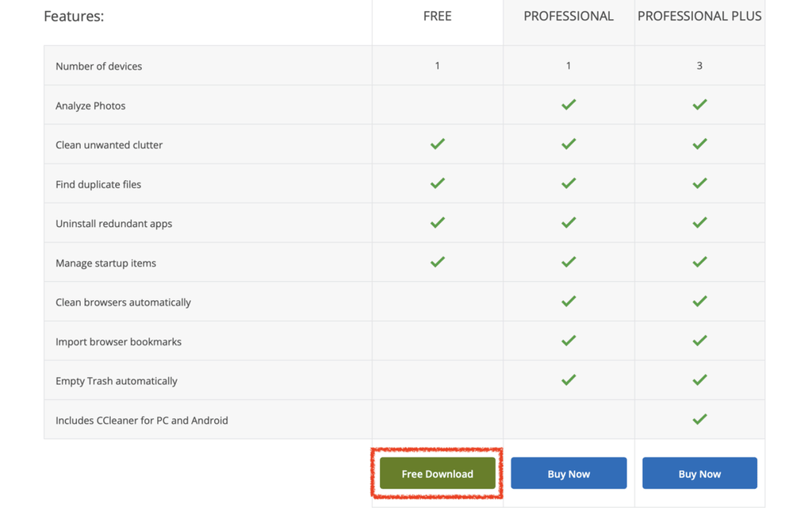
Task: Click Buy Now under the Professional column
Action: pyautogui.click(x=569, y=474)
